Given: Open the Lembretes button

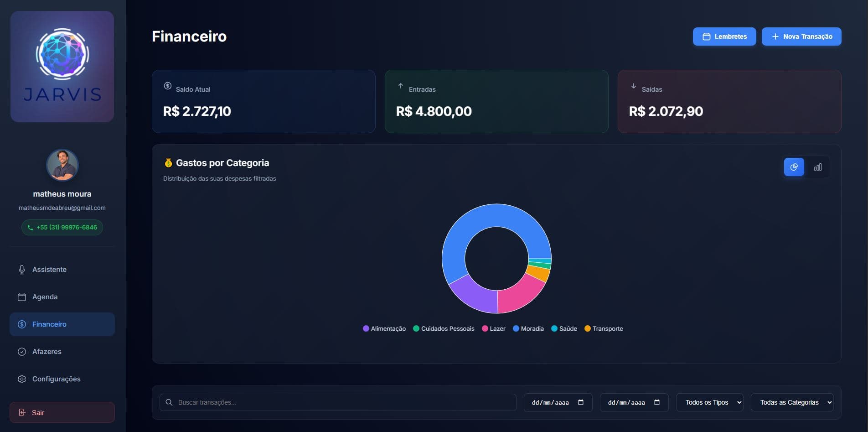Looking at the screenshot, I should (724, 36).
